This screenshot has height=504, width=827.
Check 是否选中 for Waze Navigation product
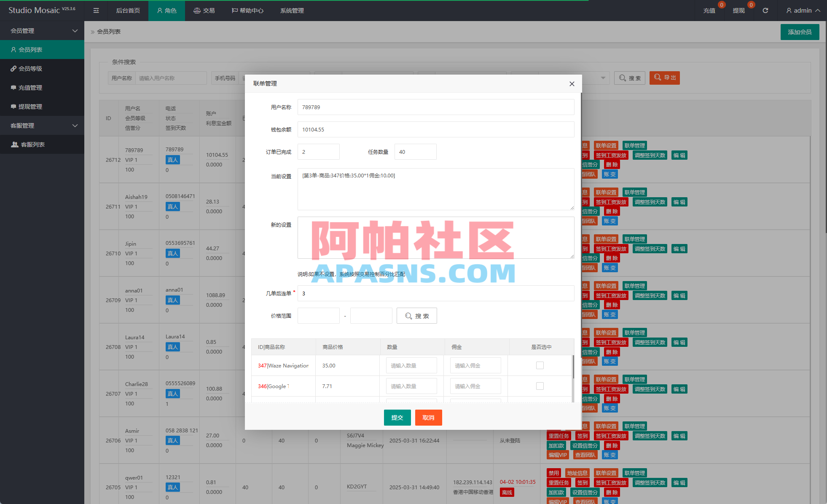[x=540, y=365]
